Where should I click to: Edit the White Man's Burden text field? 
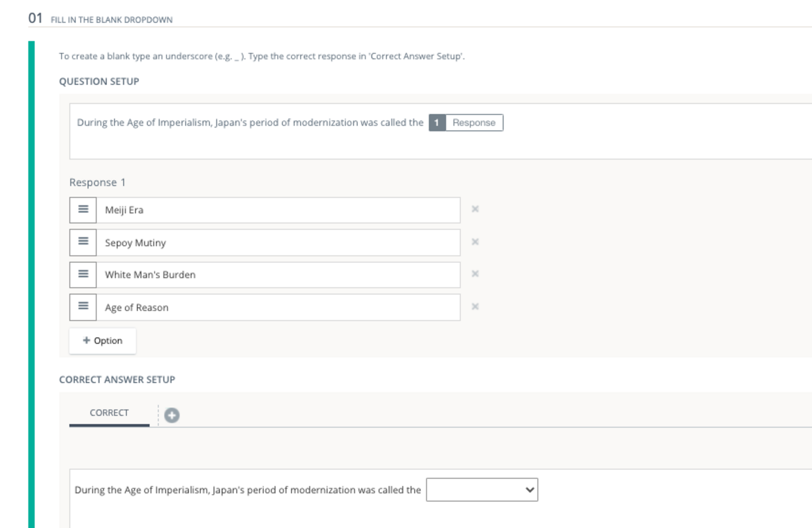point(278,275)
